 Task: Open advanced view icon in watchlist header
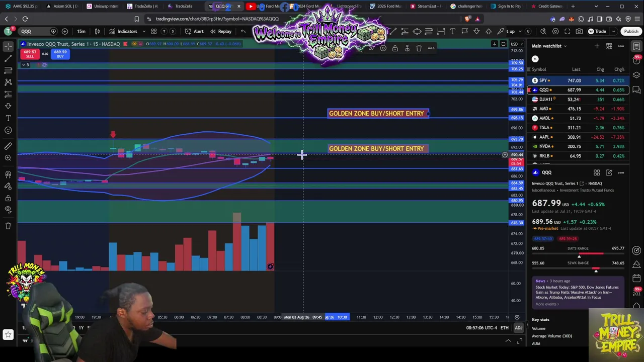(609, 46)
